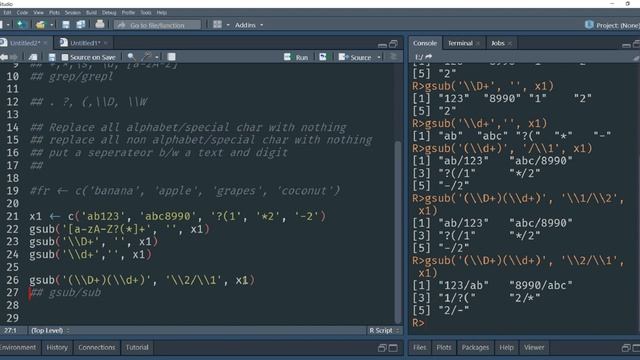Save the current document from the main toolbar
640x360 pixels.
pos(66,25)
